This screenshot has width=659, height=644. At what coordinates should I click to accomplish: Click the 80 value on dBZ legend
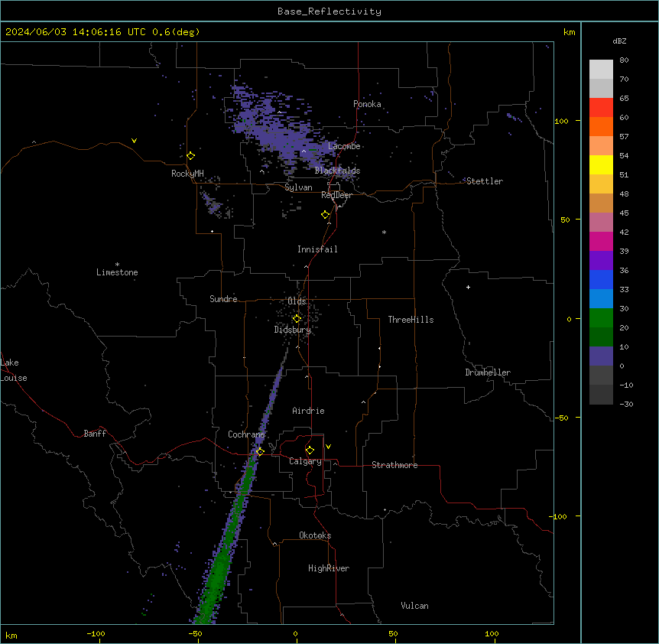[x=624, y=60]
